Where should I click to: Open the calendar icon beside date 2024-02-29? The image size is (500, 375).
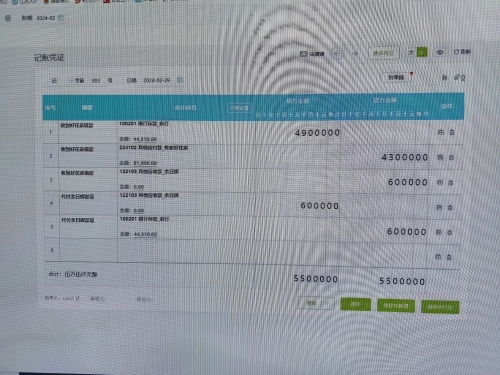180,80
